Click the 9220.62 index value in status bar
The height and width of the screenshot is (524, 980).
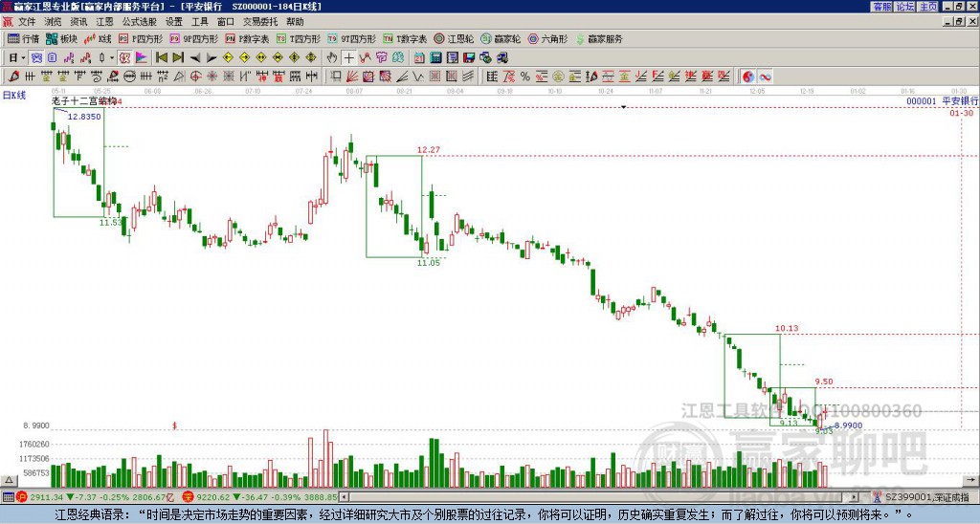pos(212,497)
